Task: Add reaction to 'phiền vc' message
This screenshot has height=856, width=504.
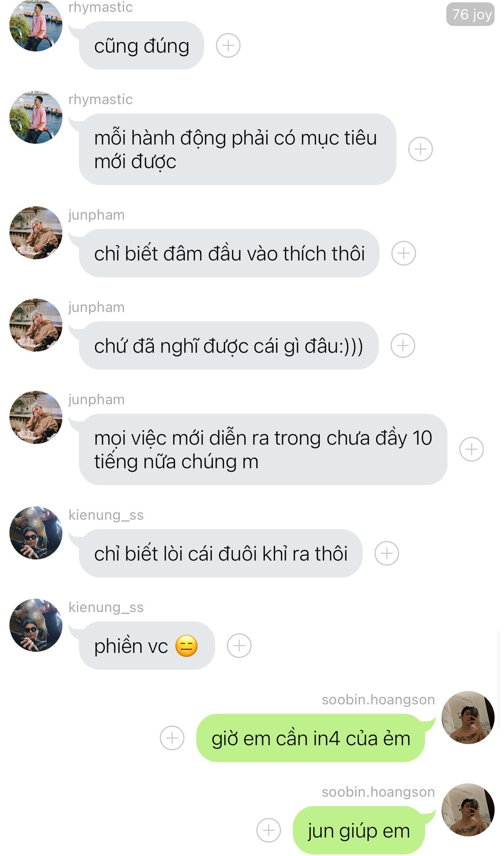Action: [239, 646]
